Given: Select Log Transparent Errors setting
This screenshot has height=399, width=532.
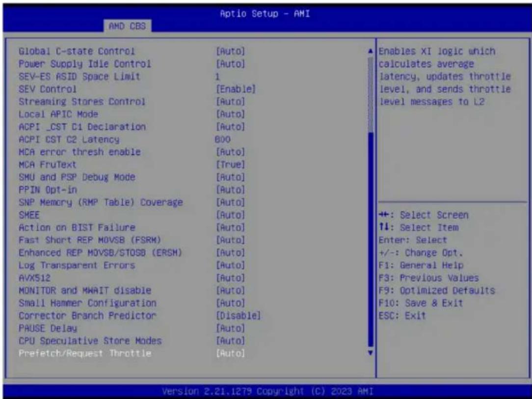Looking at the screenshot, I should pos(77,265).
